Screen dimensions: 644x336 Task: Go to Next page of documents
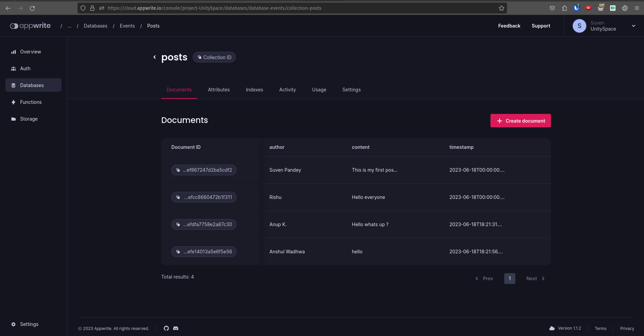coord(535,279)
